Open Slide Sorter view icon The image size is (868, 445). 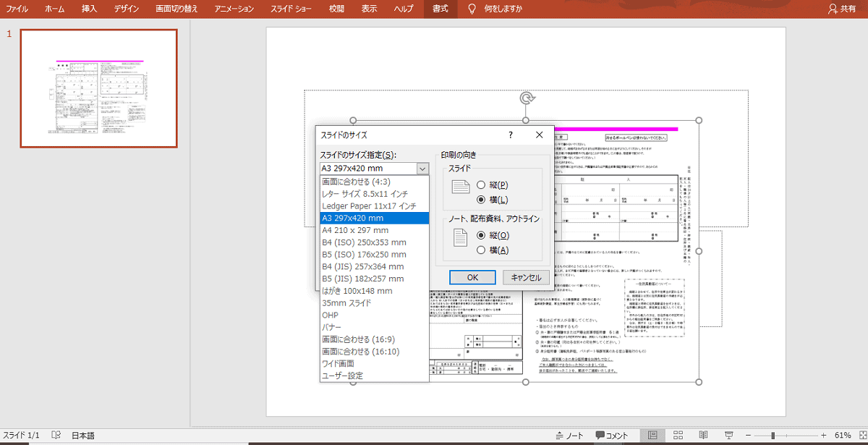(678, 436)
